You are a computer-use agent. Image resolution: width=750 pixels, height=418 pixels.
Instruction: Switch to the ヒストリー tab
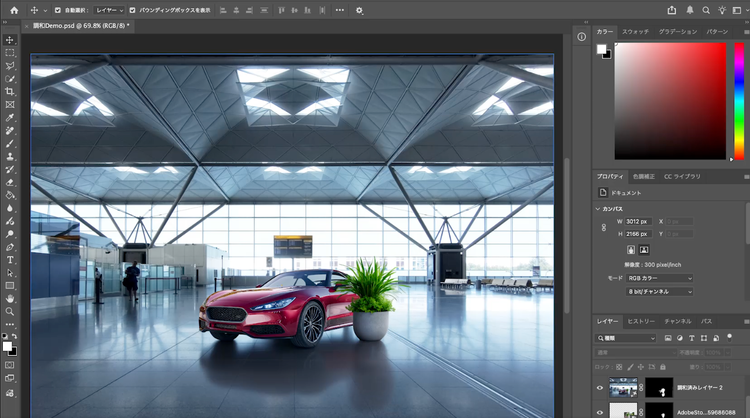tap(641, 321)
